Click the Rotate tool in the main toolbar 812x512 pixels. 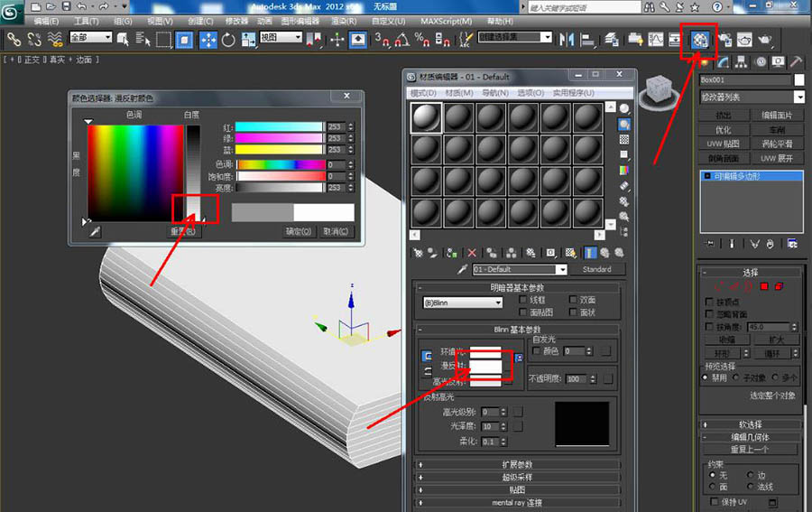click(x=228, y=39)
